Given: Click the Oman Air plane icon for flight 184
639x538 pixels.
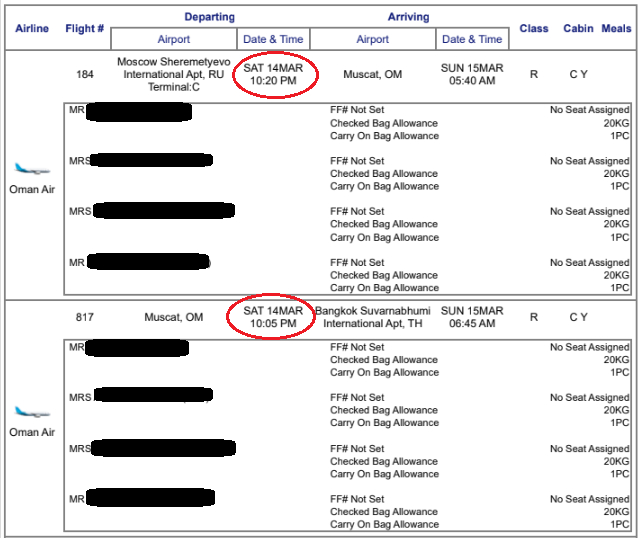Looking at the screenshot, I should [x=32, y=170].
